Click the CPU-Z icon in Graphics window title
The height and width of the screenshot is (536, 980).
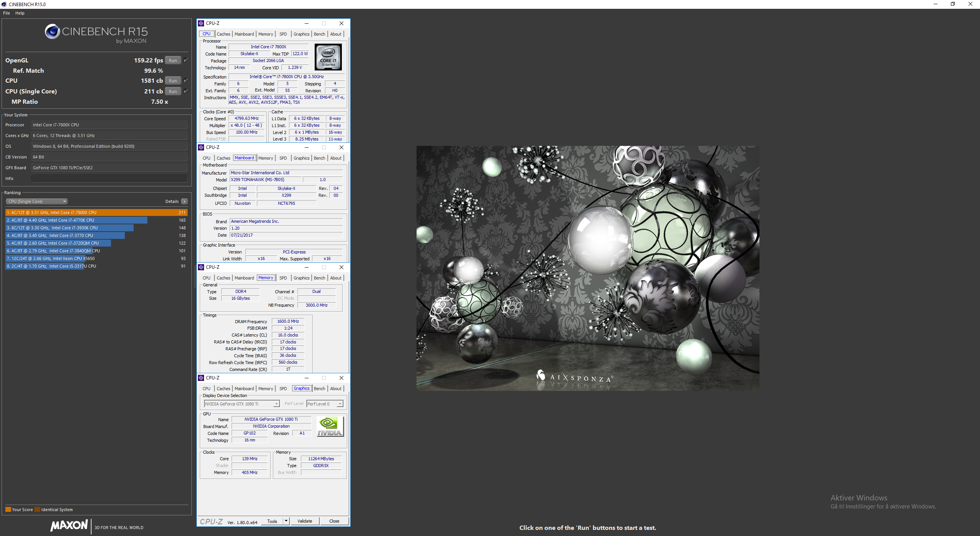tap(201, 378)
